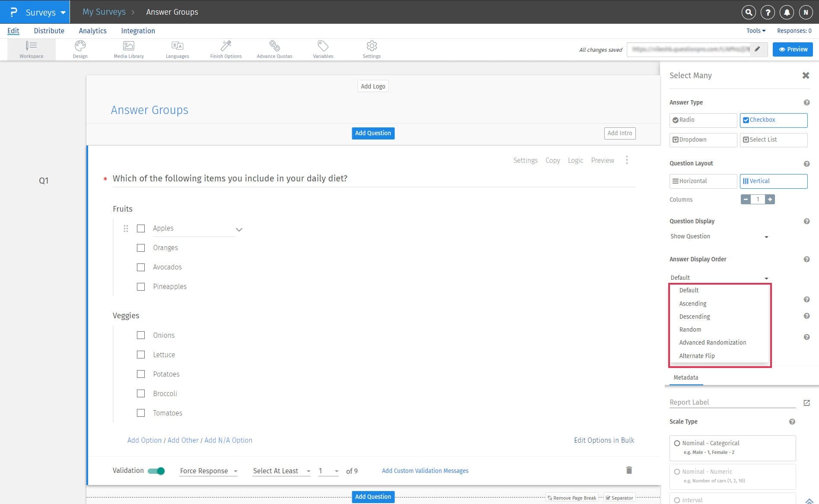Viewport: 819px width, 504px height.
Task: Switch to the Distribute tab
Action: (49, 31)
